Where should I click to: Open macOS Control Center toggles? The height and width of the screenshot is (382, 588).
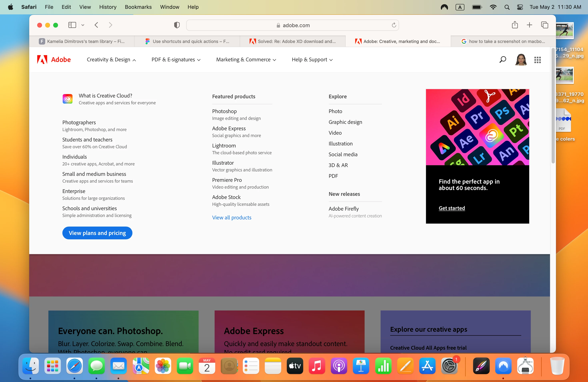[520, 7]
